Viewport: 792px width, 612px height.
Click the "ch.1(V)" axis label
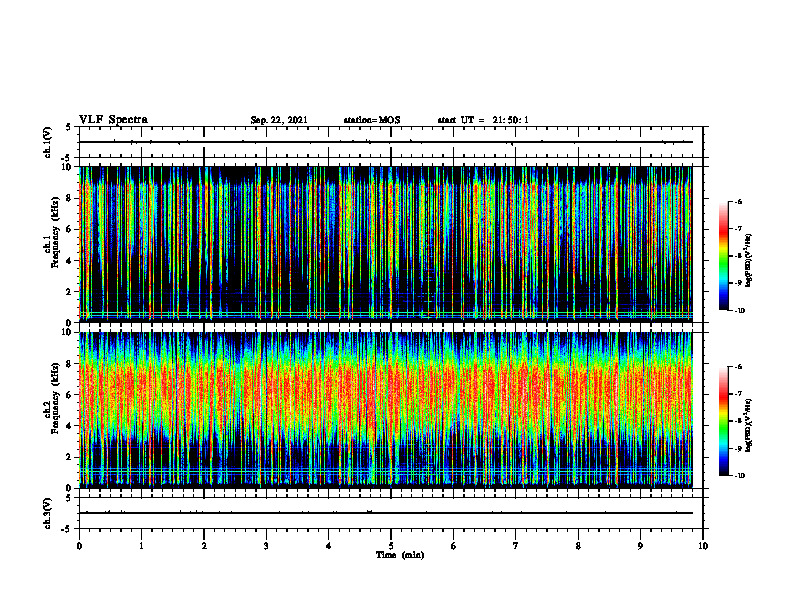coord(48,142)
